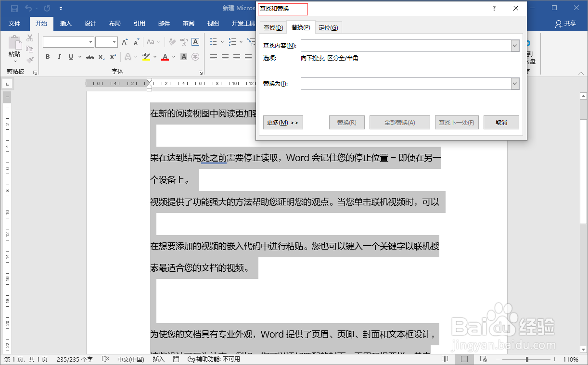The height and width of the screenshot is (365, 588).
Task: Click the Undo arrow in quick access toolbar
Action: 28,9
